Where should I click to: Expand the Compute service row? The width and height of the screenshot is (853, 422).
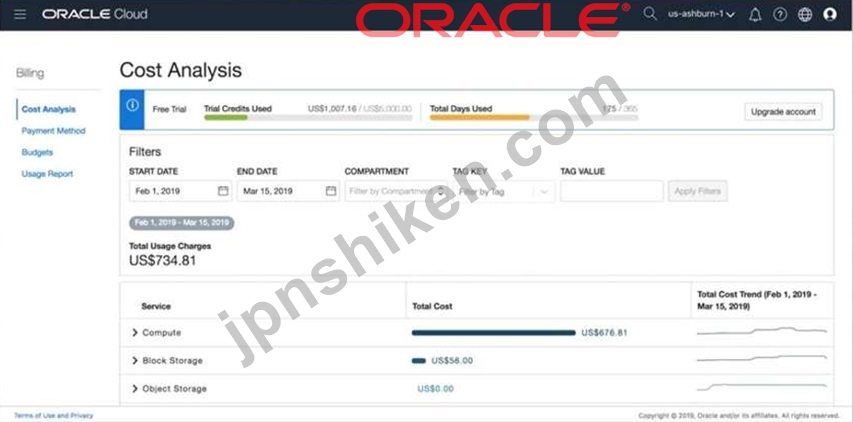[135, 333]
